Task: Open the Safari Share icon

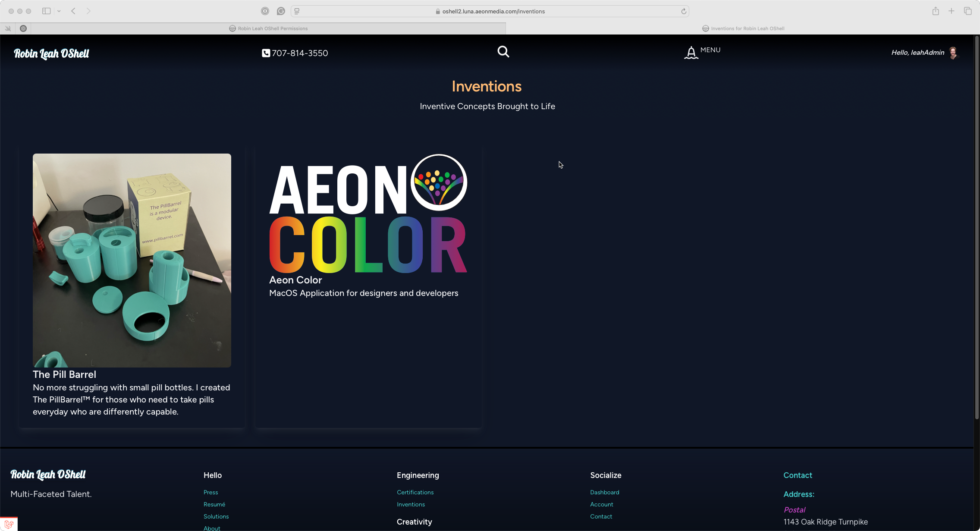Action: [935, 11]
